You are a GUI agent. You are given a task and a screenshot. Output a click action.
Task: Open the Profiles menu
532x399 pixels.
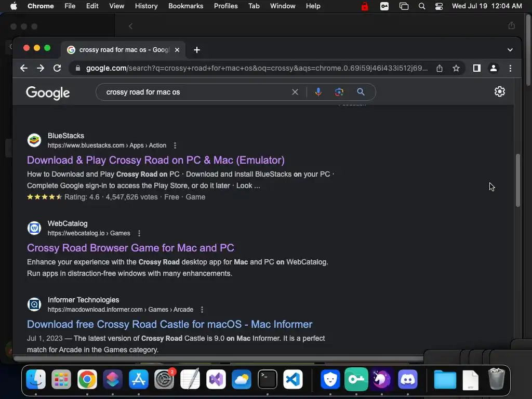pos(225,6)
